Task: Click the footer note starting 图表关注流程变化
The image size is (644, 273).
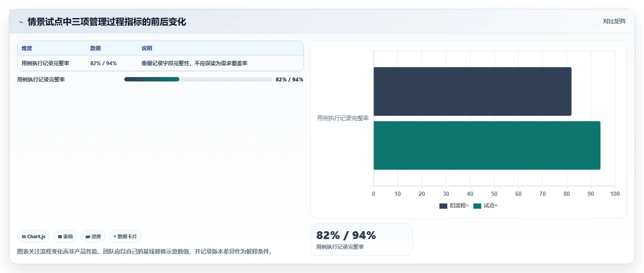Action: [x=145, y=252]
